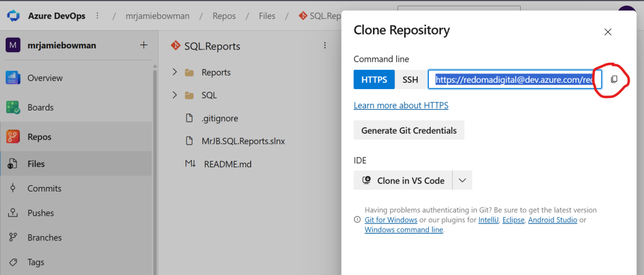Click Files in the breadcrumb
Viewport: 644px width, 275px height.
(267, 16)
